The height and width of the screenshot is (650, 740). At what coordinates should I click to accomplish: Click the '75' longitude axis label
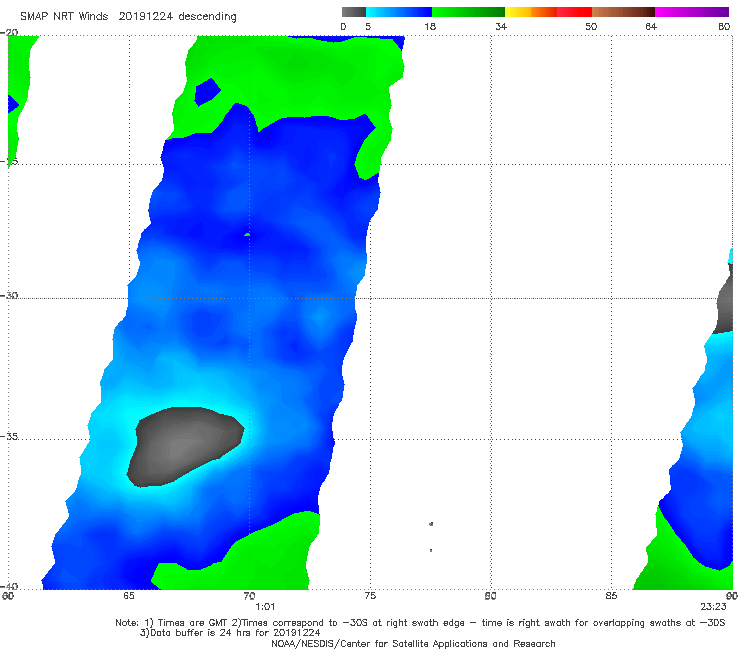pos(370,596)
